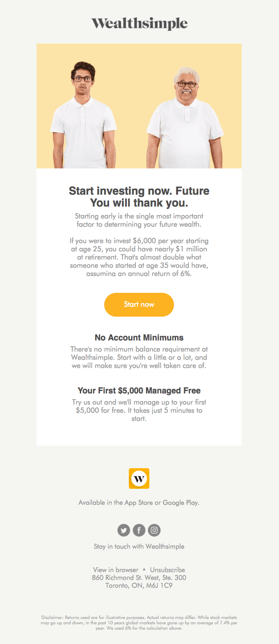279x644 pixels.
Task: Select the Twitter bird glyph in the footer
Action: tap(123, 530)
